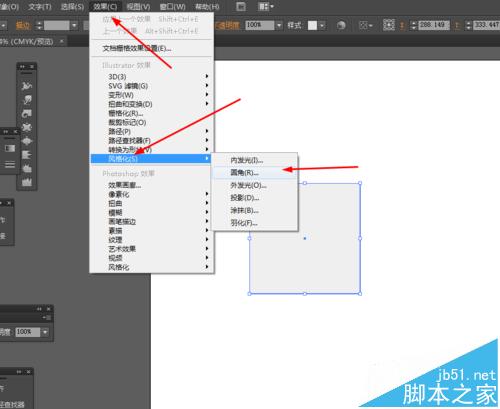500x409 pixels.
Task: Open the align options icon in control bar
Action: pos(365,25)
